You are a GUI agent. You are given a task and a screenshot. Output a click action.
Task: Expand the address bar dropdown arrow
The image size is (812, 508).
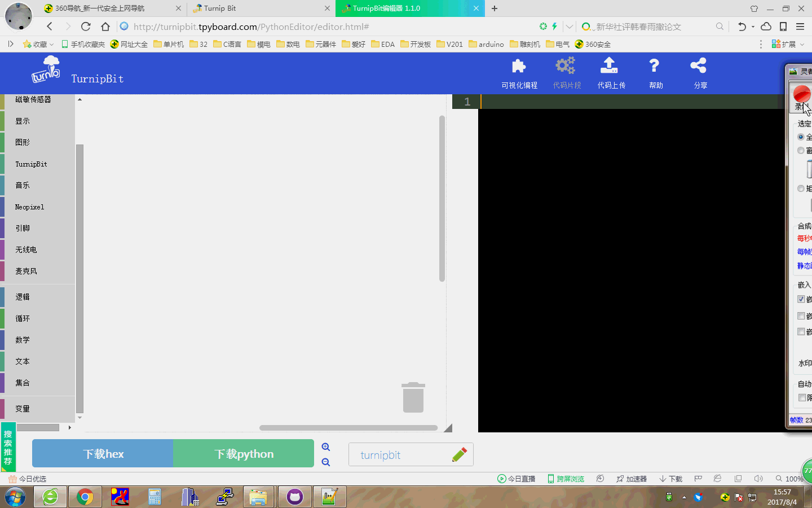pos(570,27)
